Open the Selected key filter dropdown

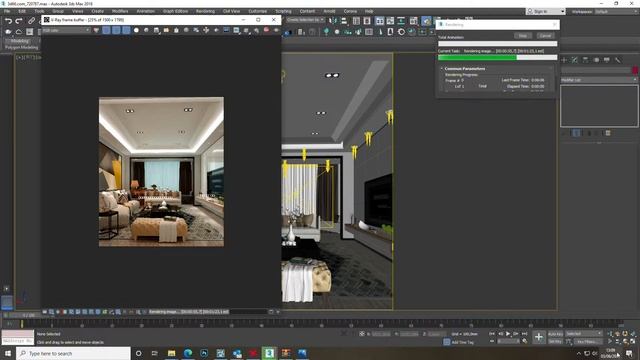tap(584, 334)
